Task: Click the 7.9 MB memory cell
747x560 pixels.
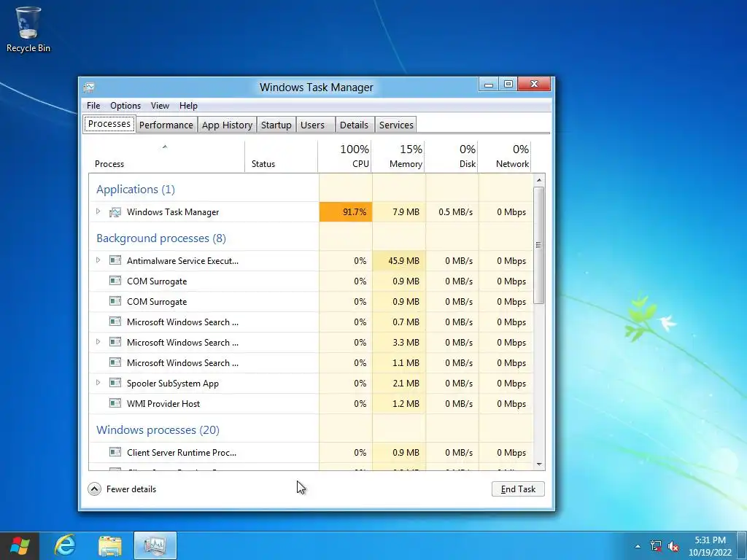Action: coord(399,212)
